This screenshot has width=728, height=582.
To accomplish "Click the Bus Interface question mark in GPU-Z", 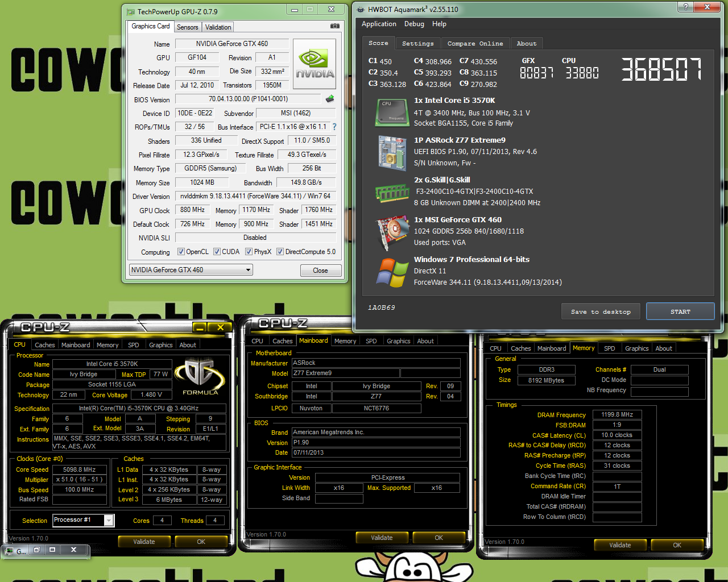I will [334, 127].
